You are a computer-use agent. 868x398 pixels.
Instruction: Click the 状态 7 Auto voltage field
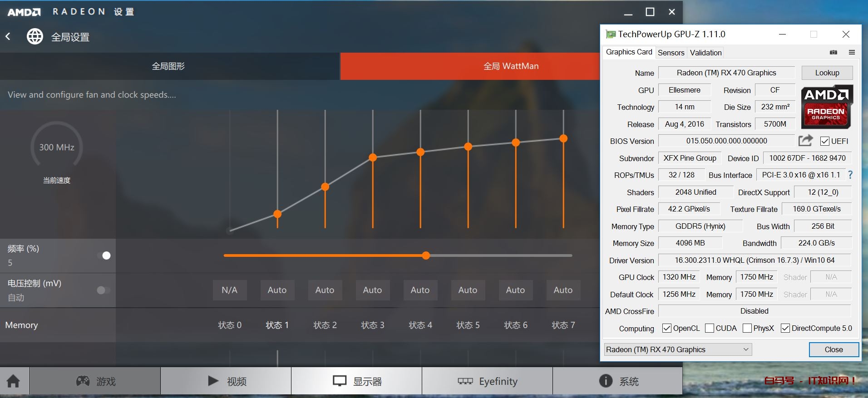[563, 290]
